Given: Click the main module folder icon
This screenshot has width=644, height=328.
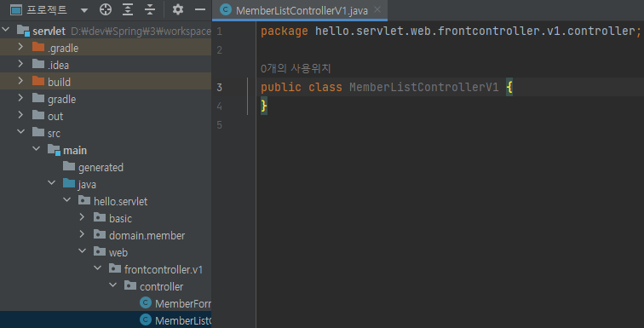Looking at the screenshot, I should click(54, 150).
